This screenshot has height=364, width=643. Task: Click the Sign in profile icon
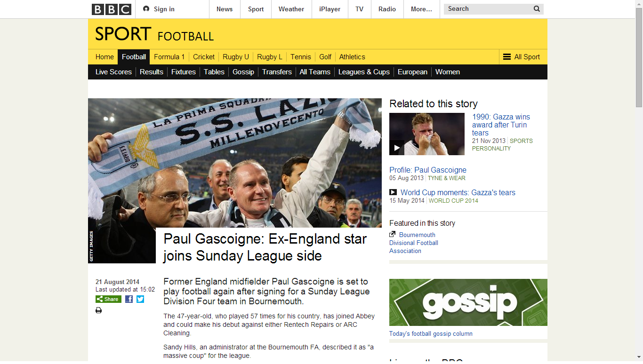pyautogui.click(x=146, y=9)
